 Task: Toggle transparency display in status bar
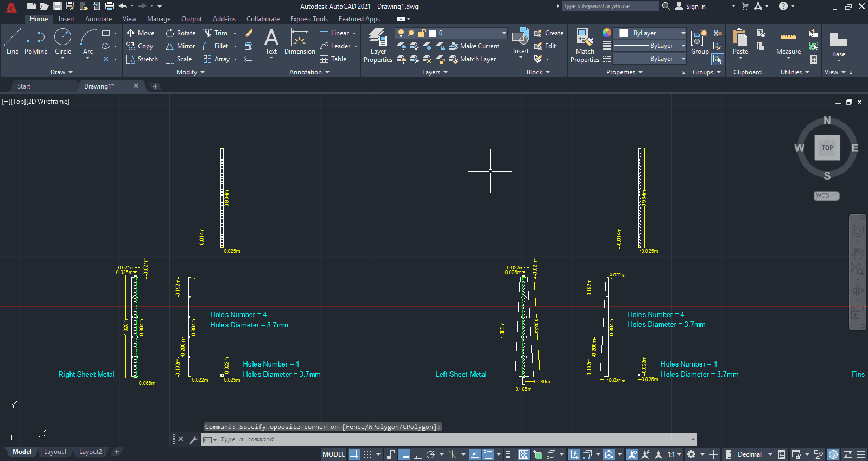point(524,454)
